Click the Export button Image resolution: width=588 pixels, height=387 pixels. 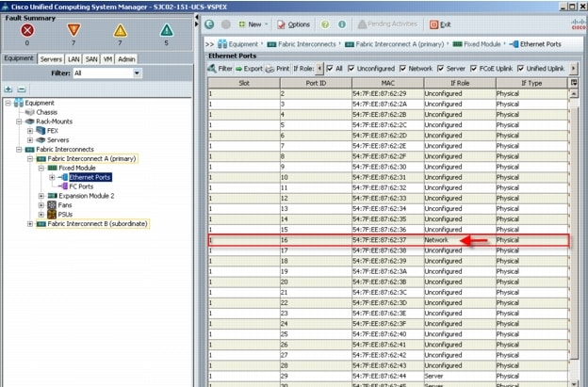coord(249,69)
